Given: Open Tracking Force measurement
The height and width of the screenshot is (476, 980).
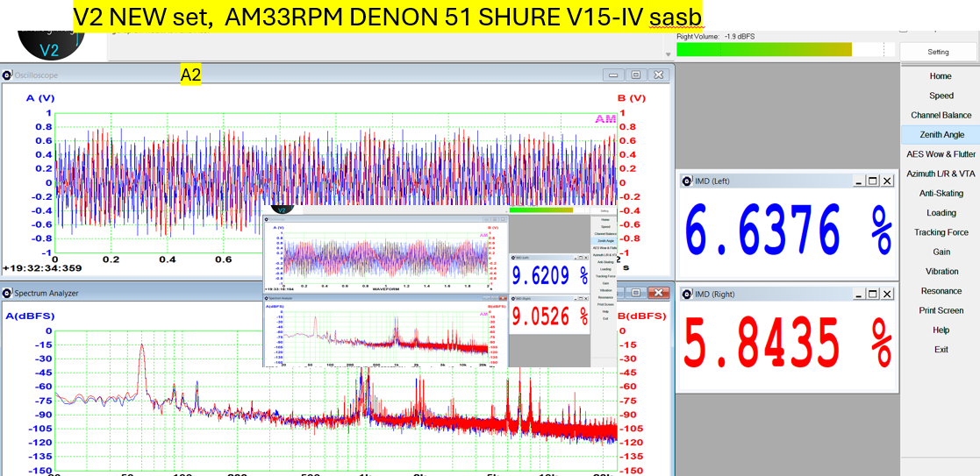Looking at the screenshot, I should (x=940, y=231).
